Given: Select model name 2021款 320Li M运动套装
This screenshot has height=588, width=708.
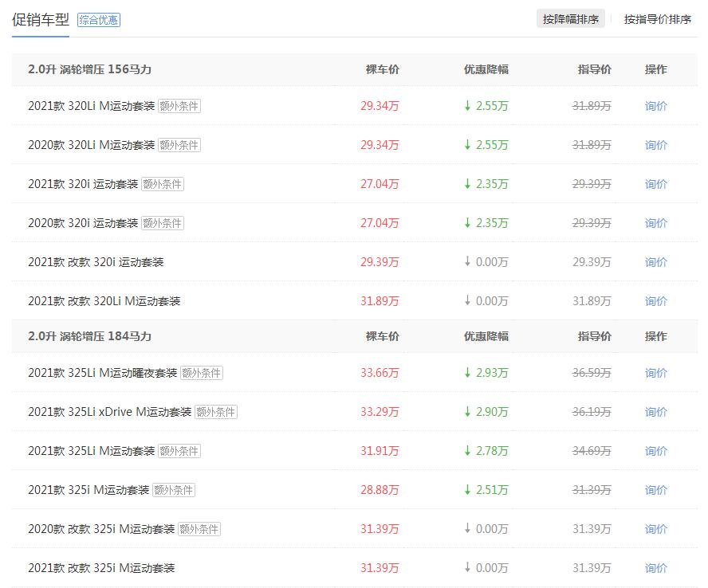Looking at the screenshot, I should [91, 106].
